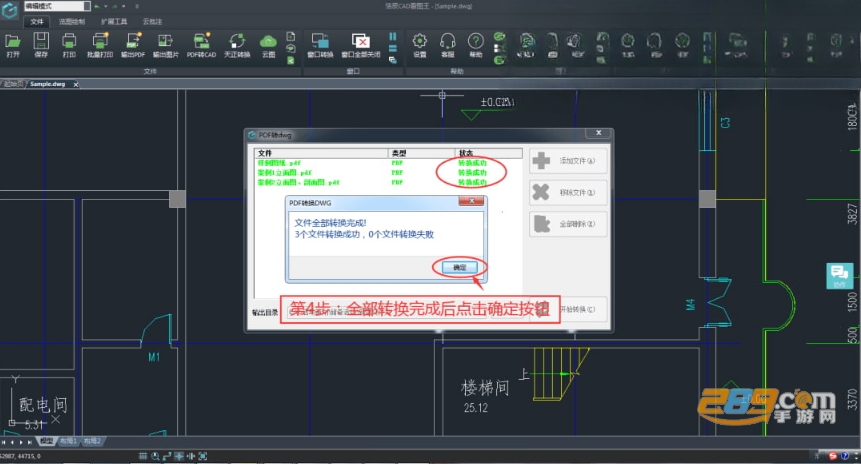Close the Sample.dwg tab

76,84
